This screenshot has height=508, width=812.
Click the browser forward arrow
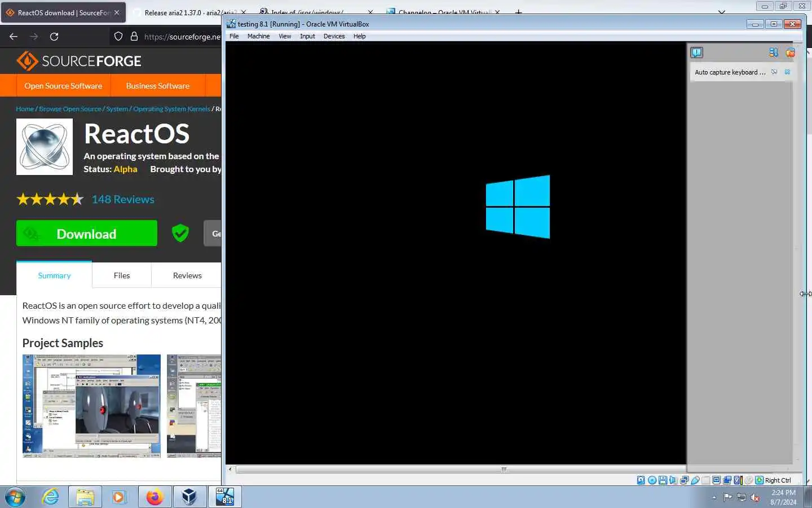pyautogui.click(x=34, y=37)
